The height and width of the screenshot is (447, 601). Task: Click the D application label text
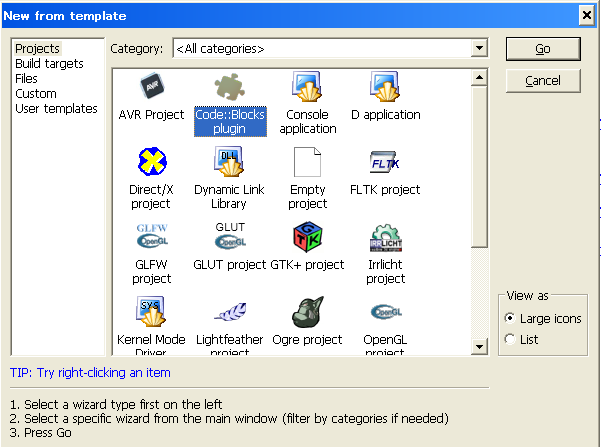(x=386, y=115)
